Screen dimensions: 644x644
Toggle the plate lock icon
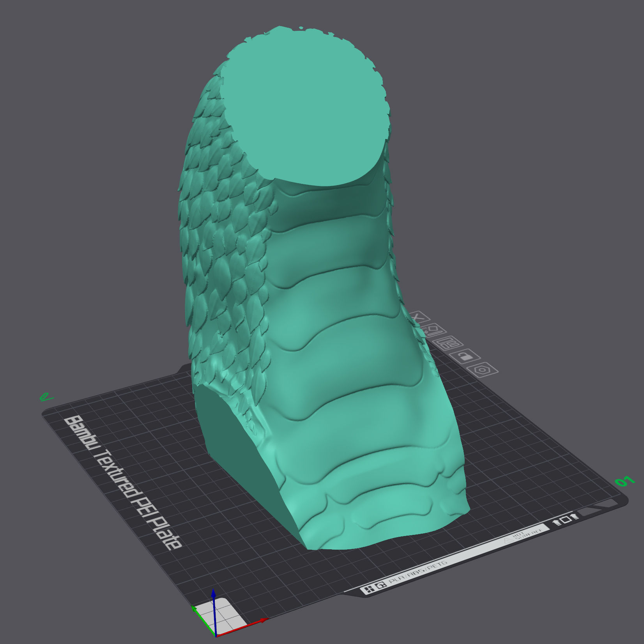(x=466, y=356)
